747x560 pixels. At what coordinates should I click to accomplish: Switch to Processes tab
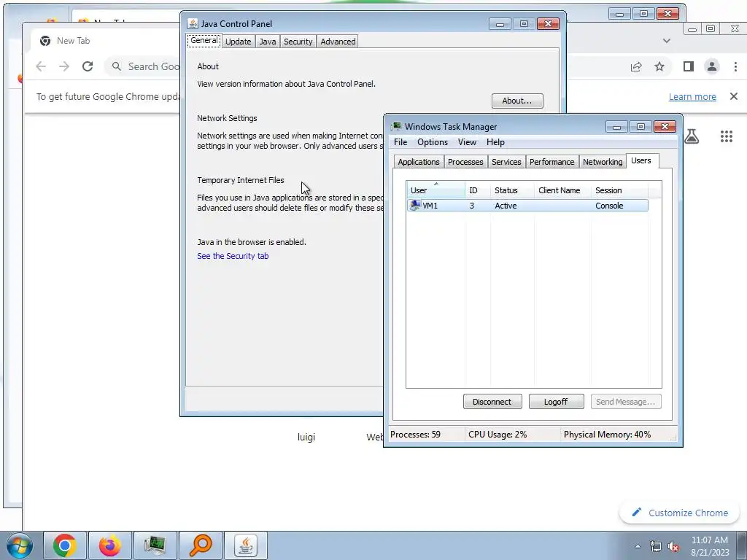[x=465, y=162]
